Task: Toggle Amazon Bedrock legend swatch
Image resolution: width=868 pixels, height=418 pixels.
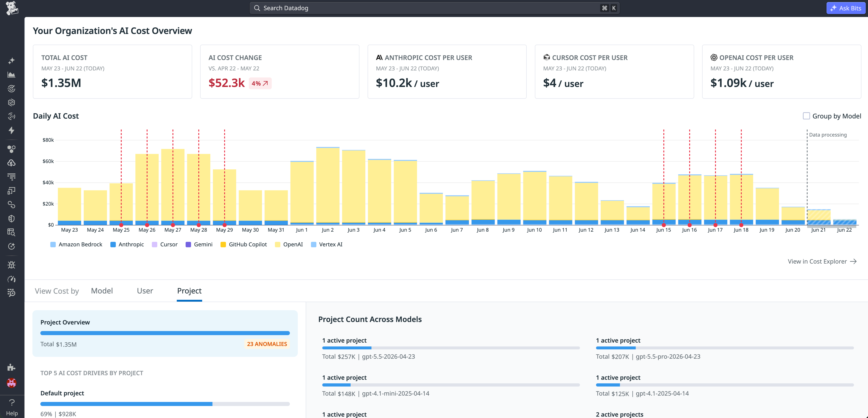Action: [x=53, y=244]
